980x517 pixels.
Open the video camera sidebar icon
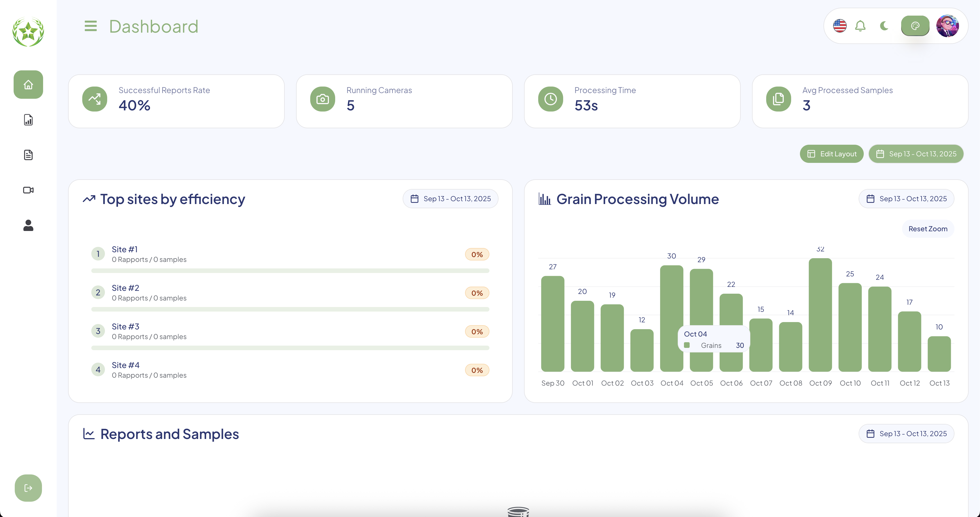click(x=28, y=190)
